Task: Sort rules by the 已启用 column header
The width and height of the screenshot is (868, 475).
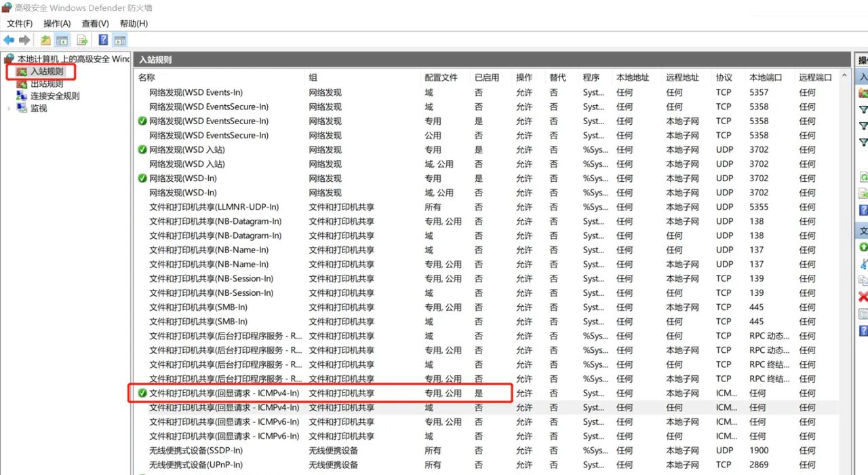Action: coord(487,77)
